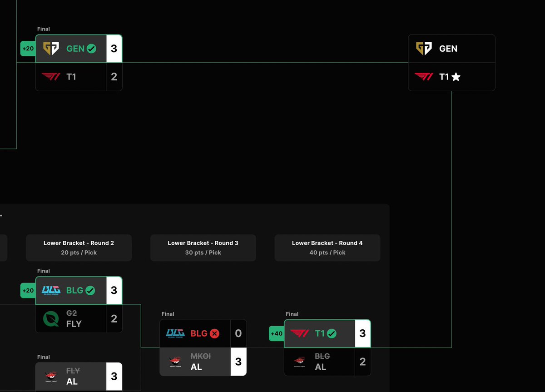This screenshot has width=545, height=392.
Task: Click the green FLY leaf logo
Action: coord(51,318)
